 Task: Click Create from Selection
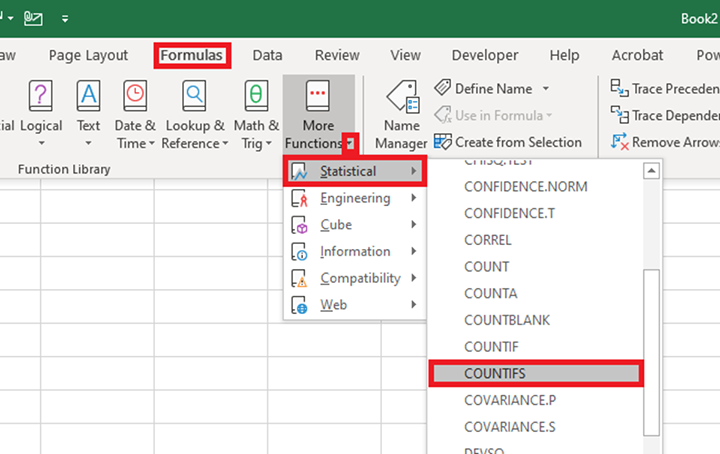click(508, 142)
